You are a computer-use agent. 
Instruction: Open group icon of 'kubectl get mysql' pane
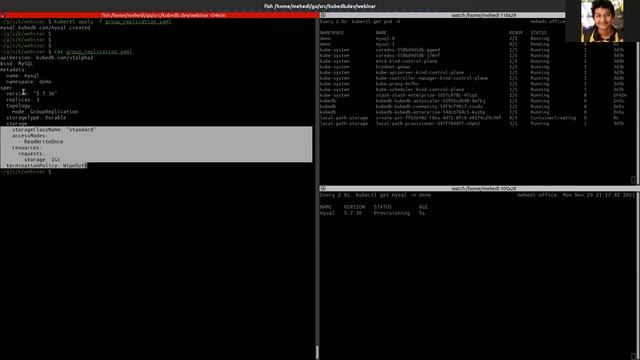(323, 189)
